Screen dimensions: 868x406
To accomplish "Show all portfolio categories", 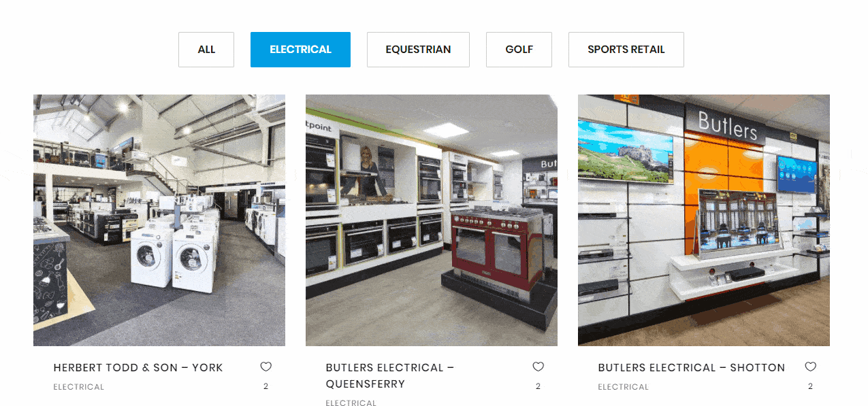I will pyautogui.click(x=206, y=50).
